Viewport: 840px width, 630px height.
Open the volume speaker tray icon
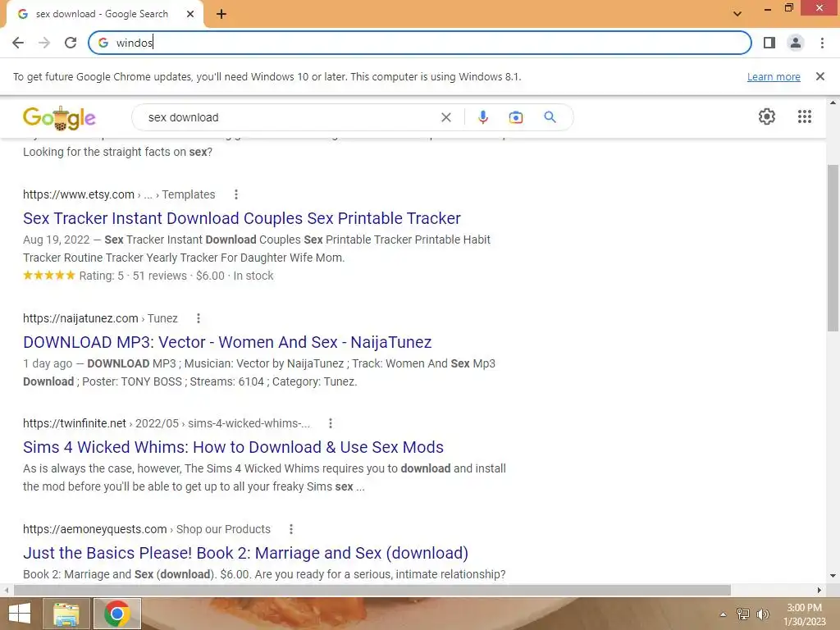[762, 614]
